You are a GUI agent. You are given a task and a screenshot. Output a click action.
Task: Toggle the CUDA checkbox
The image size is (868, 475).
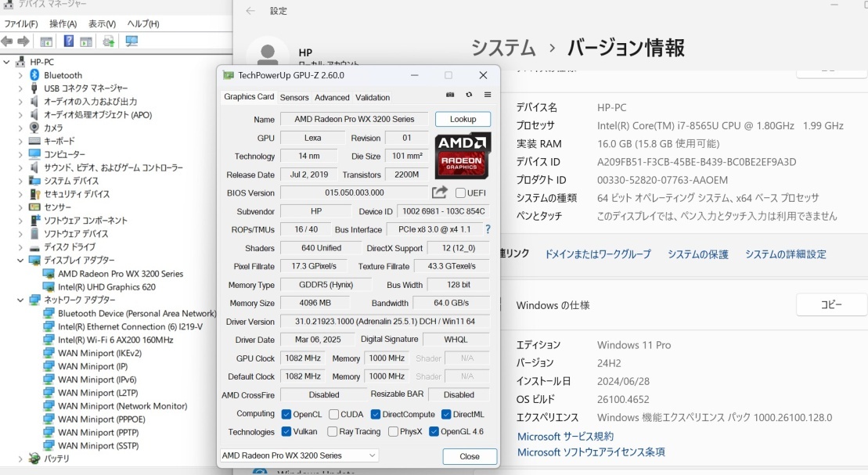tap(334, 414)
